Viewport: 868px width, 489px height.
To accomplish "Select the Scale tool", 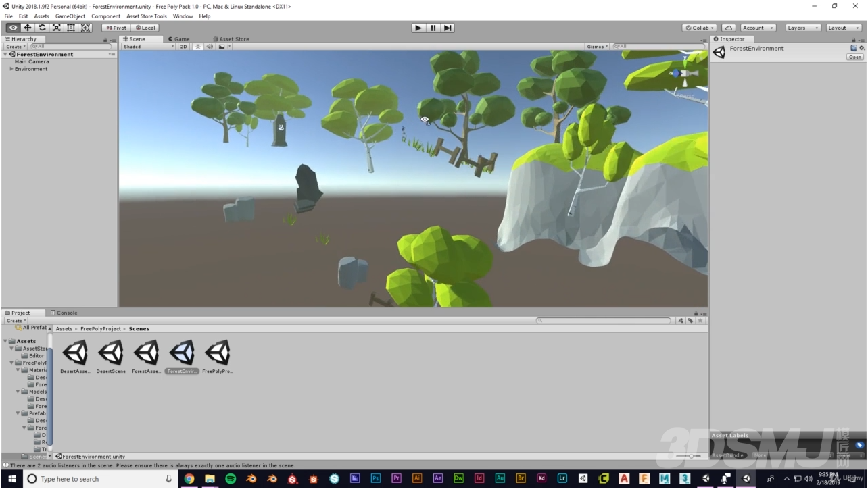I will click(x=57, y=28).
